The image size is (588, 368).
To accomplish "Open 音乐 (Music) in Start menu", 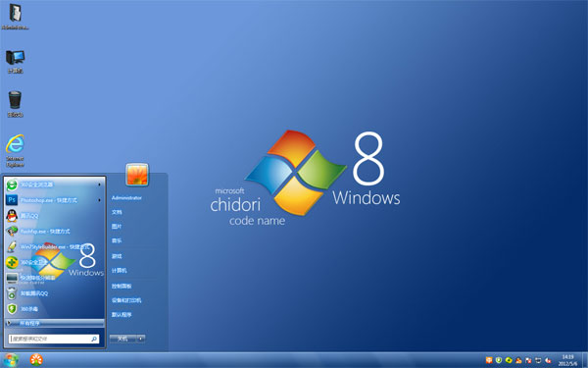I will click(117, 240).
